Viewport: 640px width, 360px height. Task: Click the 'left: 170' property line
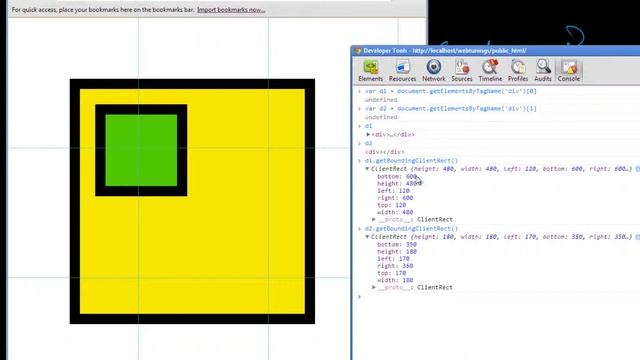point(393,259)
